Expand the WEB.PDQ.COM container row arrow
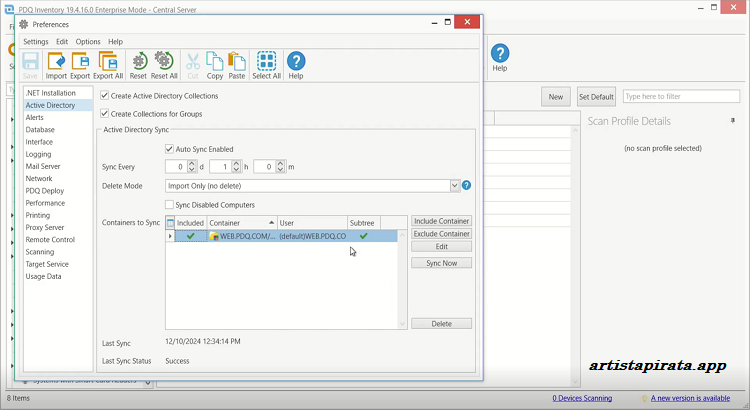Image resolution: width=750 pixels, height=410 pixels. coord(170,236)
